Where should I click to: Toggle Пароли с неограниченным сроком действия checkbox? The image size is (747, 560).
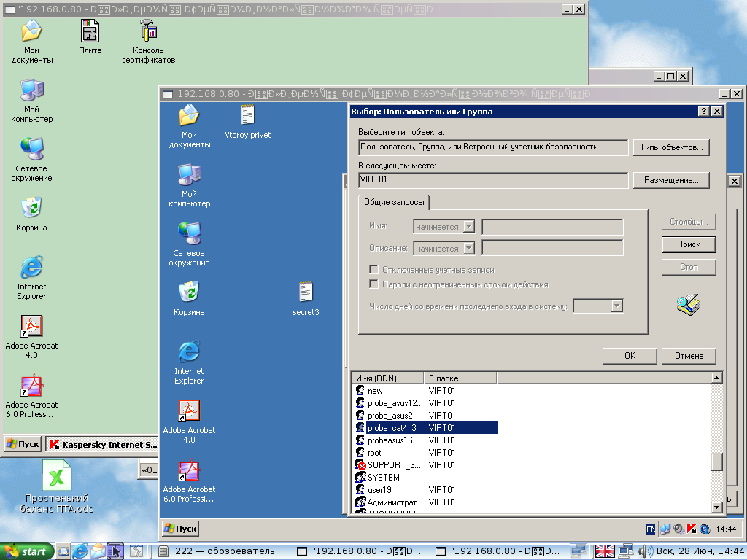[x=374, y=284]
